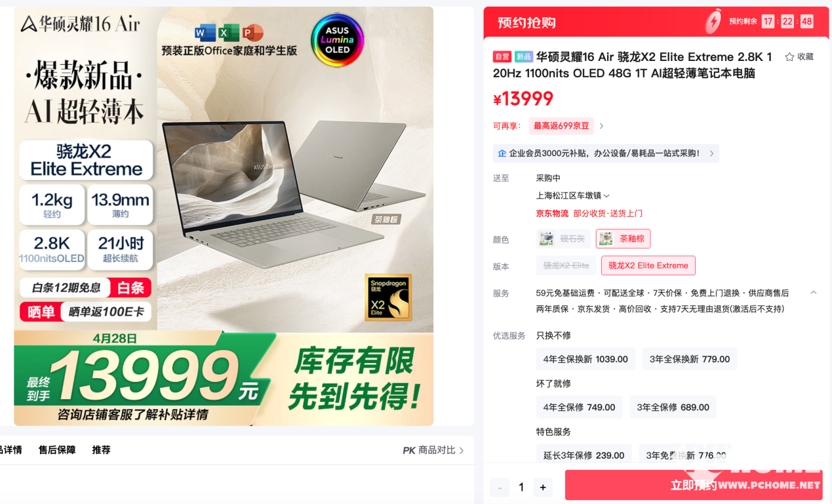Viewport: 832px width, 504px height.
Task: Click the enterprise member crown icon
Action: [502, 153]
